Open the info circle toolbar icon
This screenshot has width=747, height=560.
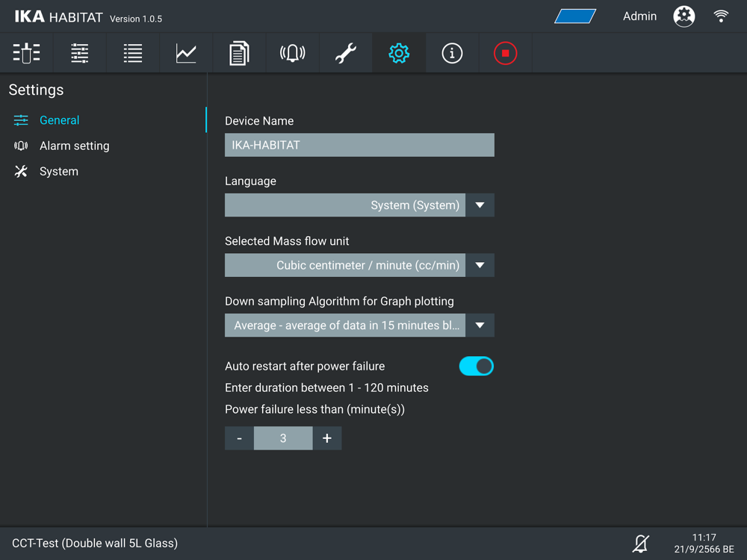tap(452, 53)
